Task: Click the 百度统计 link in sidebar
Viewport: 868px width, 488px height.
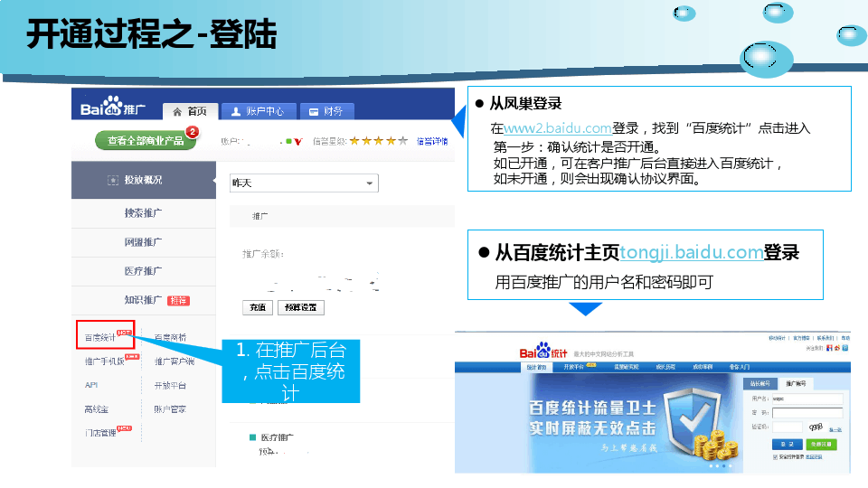Action: (x=101, y=337)
